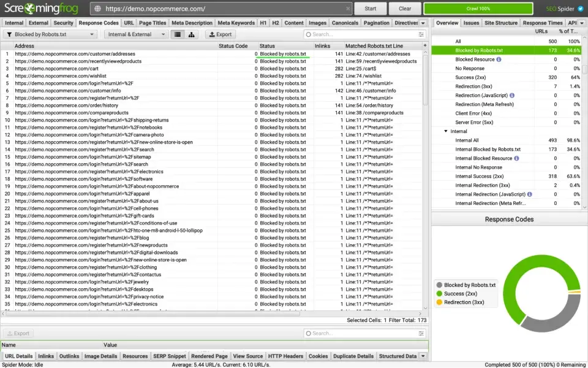The height and width of the screenshot is (368, 588).
Task: Sort by Inlinks column header
Action: pos(329,46)
